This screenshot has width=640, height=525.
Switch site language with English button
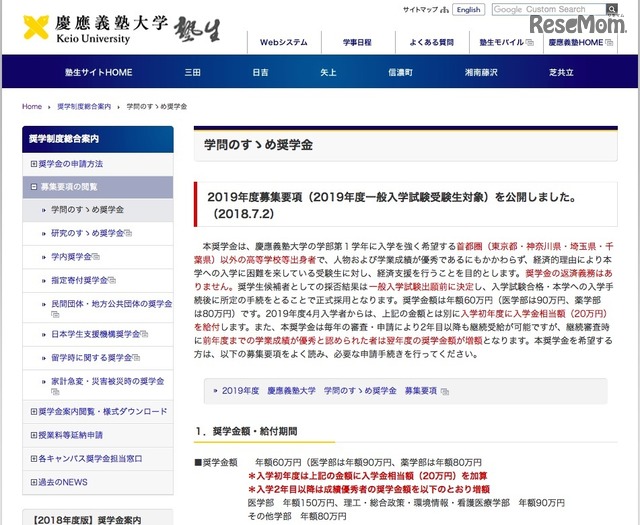(x=467, y=10)
